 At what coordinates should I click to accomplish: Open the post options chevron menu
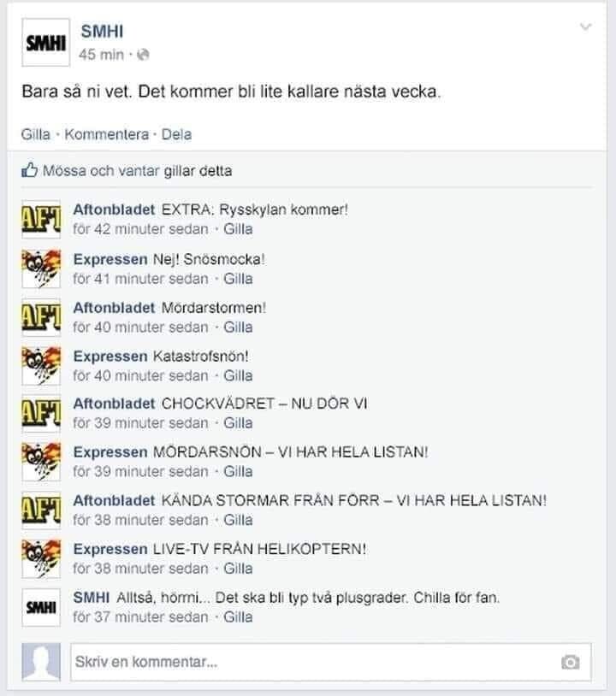tap(586, 27)
